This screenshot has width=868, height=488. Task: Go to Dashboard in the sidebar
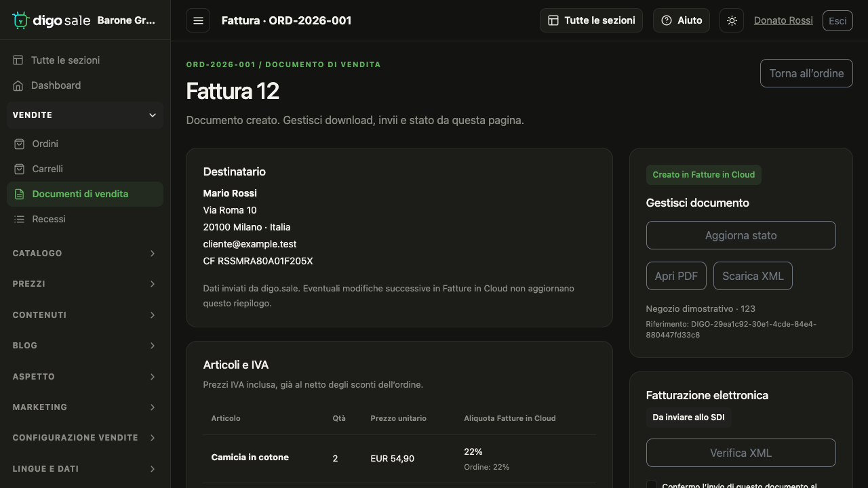pos(85,85)
